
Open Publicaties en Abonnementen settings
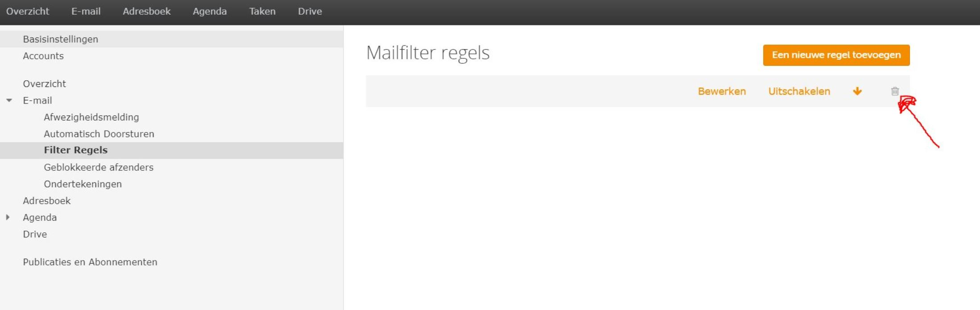click(x=90, y=262)
